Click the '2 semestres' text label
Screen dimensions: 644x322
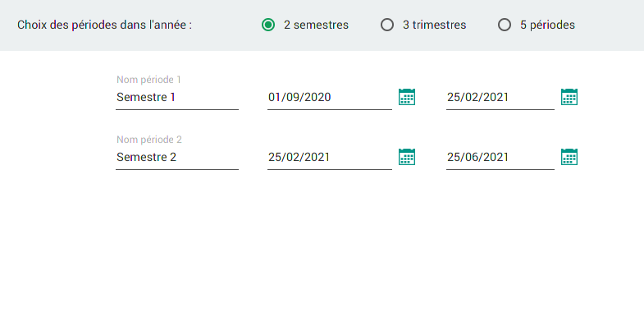316,25
